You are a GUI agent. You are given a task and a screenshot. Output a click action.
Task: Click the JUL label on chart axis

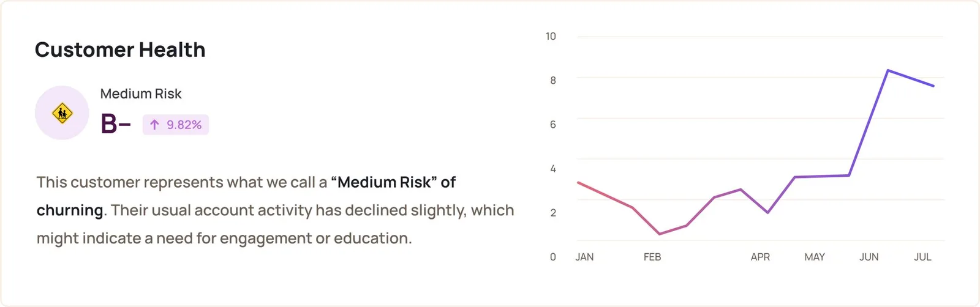(x=922, y=257)
